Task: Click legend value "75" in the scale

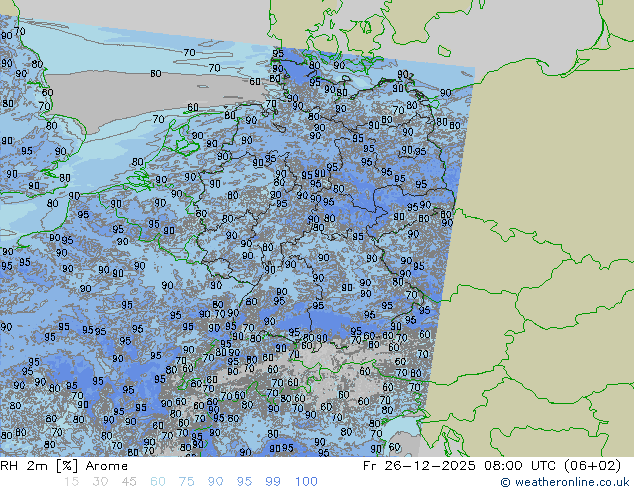Action: pyautogui.click(x=186, y=482)
